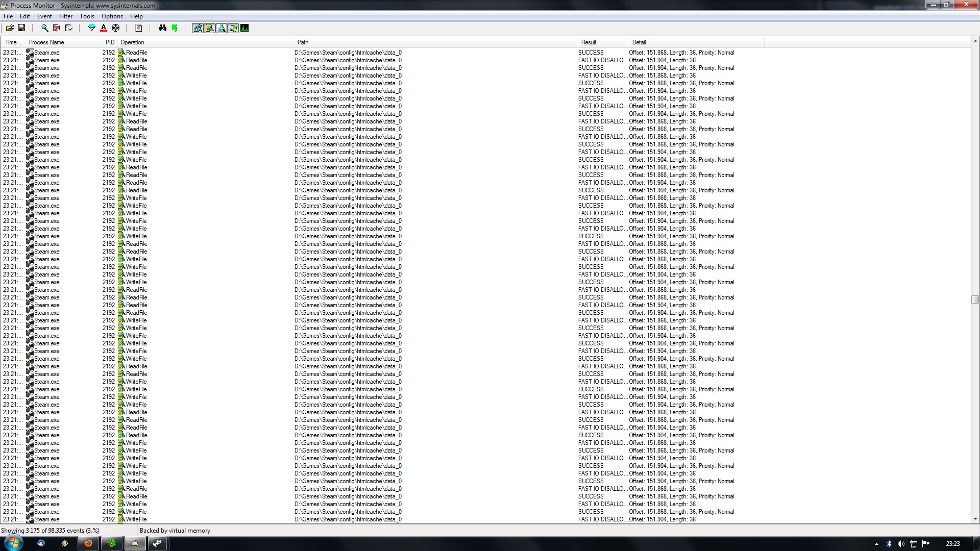Click the Path column header
The height and width of the screenshot is (551, 980).
coord(436,42)
